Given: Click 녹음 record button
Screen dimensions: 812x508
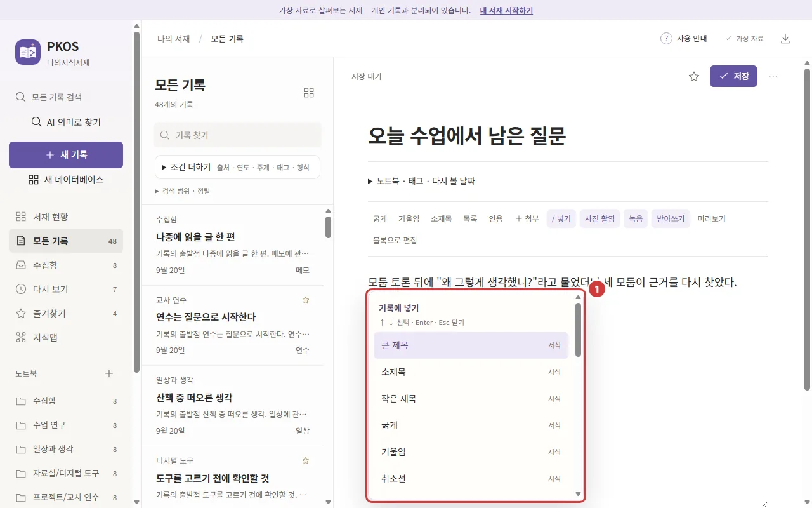Looking at the screenshot, I should 636,218.
